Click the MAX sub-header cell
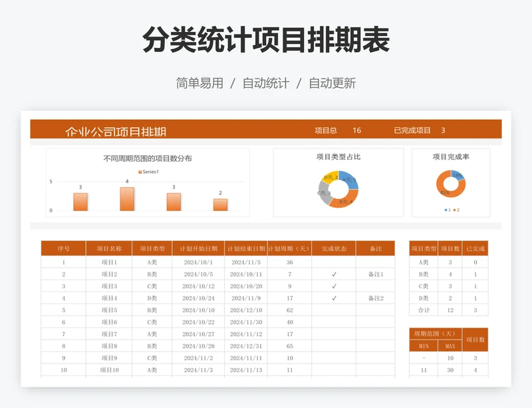532x408 pixels. coord(450,346)
